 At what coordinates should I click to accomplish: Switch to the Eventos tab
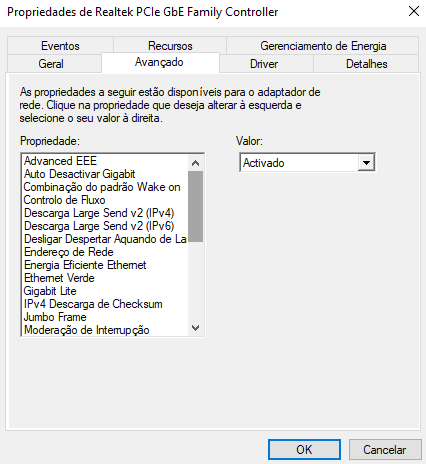tap(60, 46)
